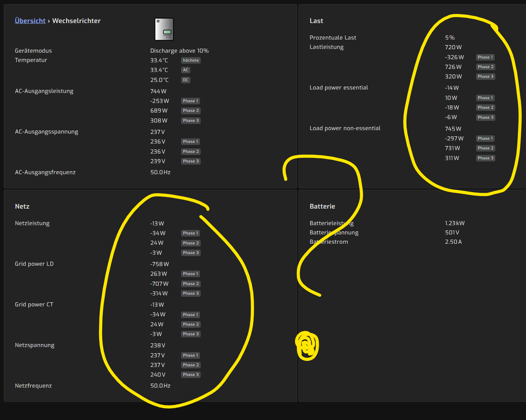Click Phase 1 badge beside 263 W
Screen dimensions: 526x420
click(x=191, y=274)
